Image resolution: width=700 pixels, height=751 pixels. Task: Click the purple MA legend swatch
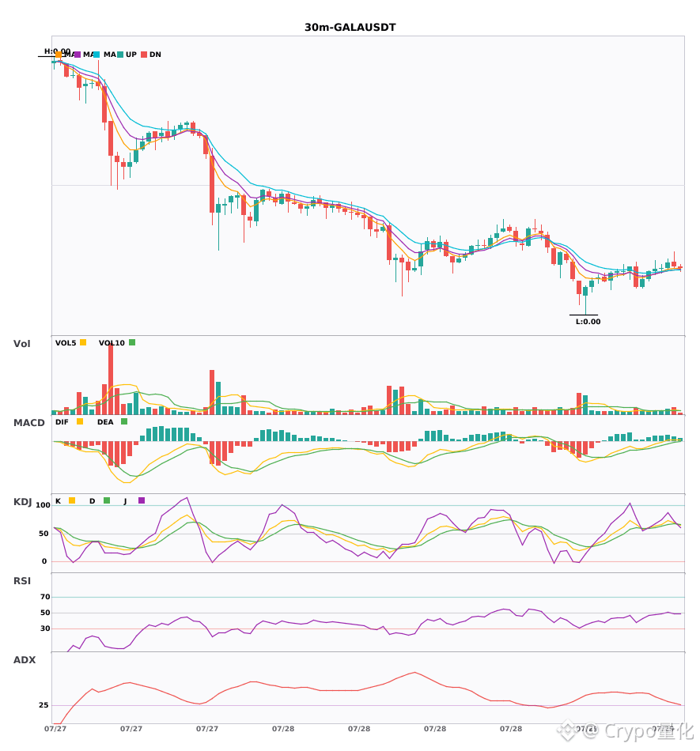pyautogui.click(x=78, y=55)
